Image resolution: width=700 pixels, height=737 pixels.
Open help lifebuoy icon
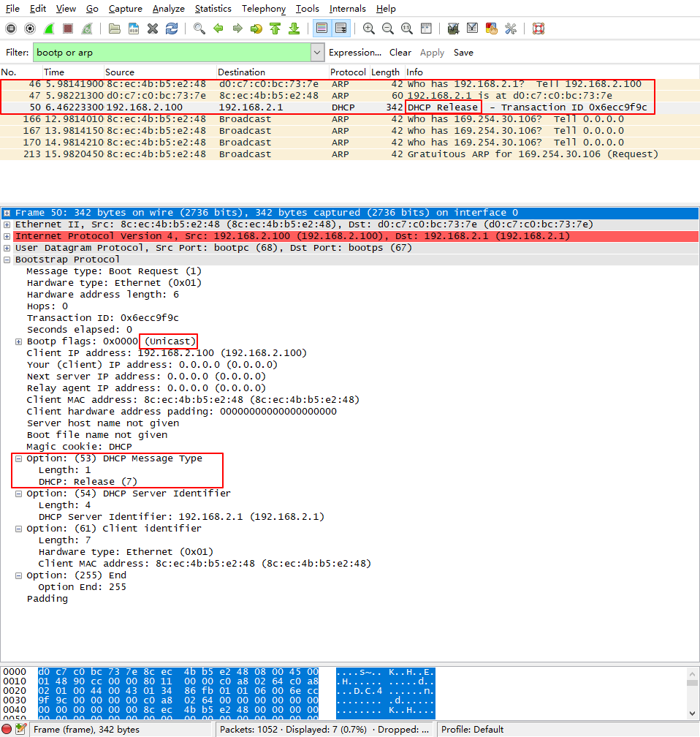click(539, 29)
